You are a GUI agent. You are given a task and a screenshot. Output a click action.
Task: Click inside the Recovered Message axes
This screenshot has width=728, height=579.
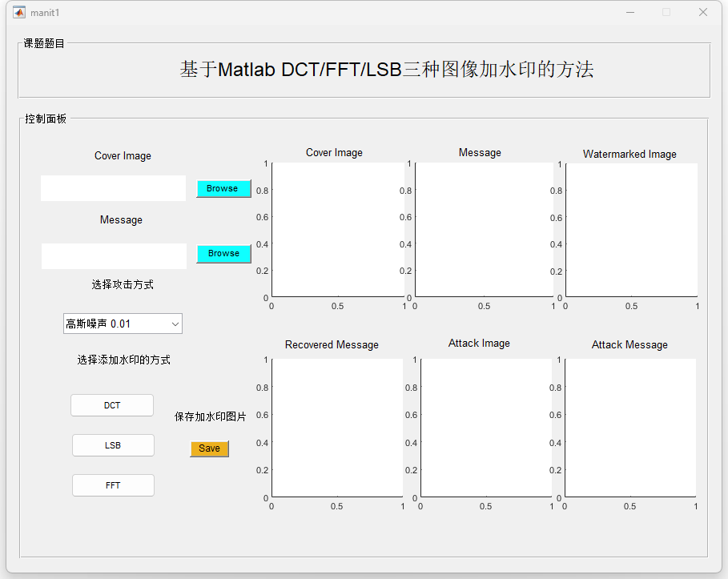337,428
